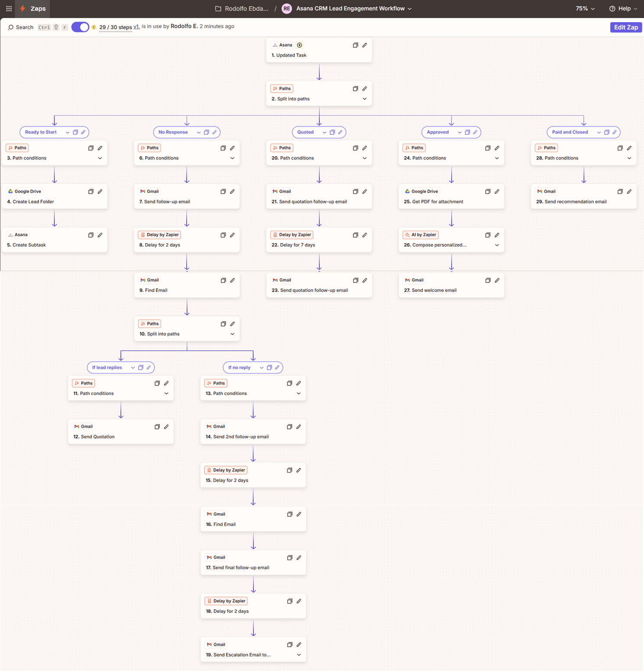Copy step 5 Create Subtask
The height and width of the screenshot is (671, 644).
point(91,235)
